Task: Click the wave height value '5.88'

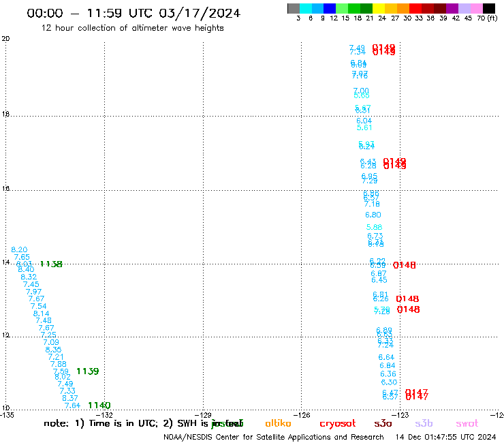Action: (x=374, y=227)
